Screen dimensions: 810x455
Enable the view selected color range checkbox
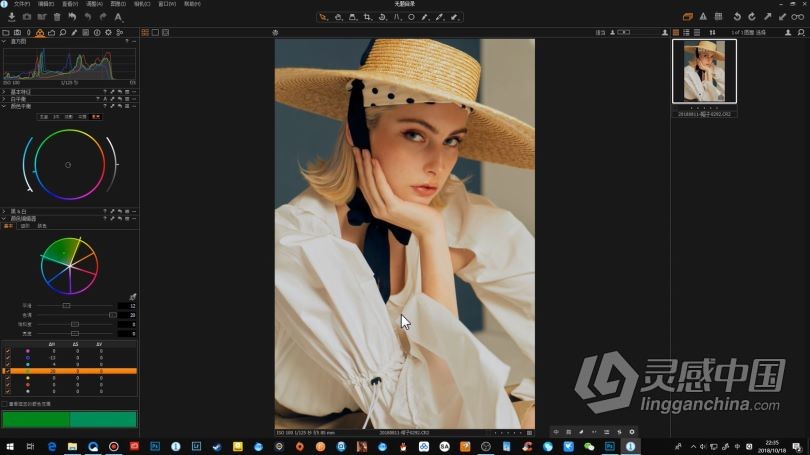[5, 403]
